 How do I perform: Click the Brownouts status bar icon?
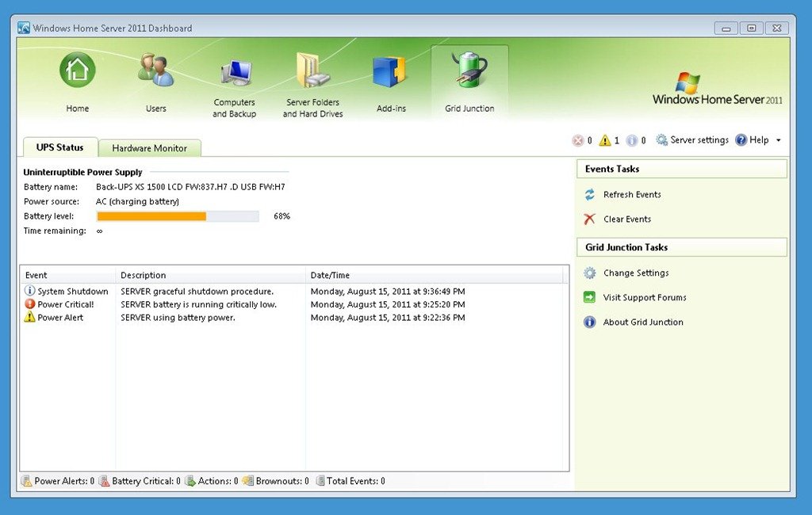coord(248,481)
